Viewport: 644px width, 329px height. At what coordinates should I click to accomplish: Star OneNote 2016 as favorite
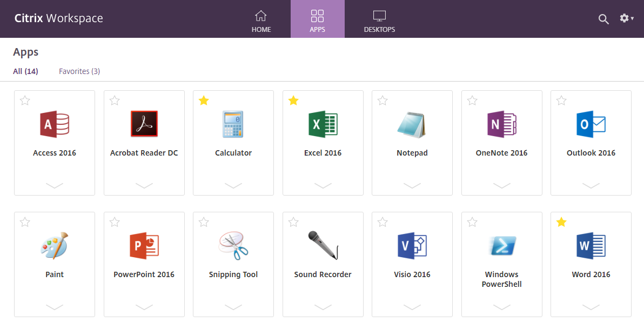coord(472,100)
